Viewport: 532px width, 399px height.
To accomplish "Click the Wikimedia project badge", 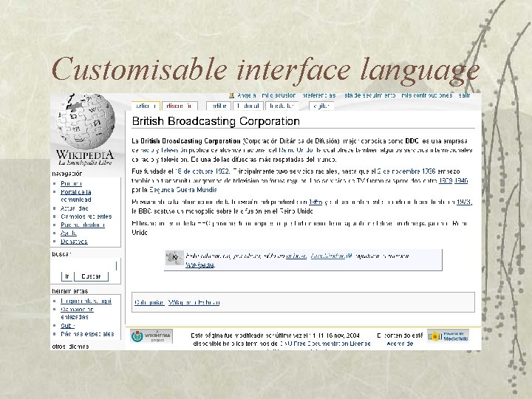I will point(151,336).
